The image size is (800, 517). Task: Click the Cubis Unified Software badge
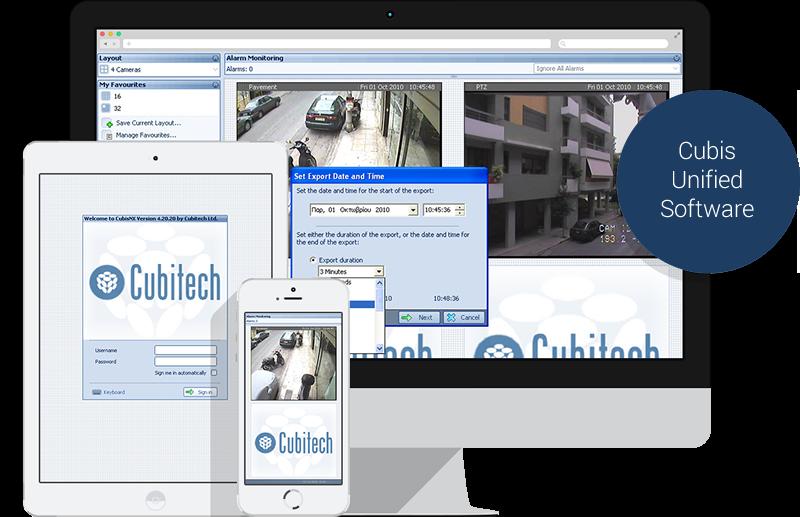708,181
